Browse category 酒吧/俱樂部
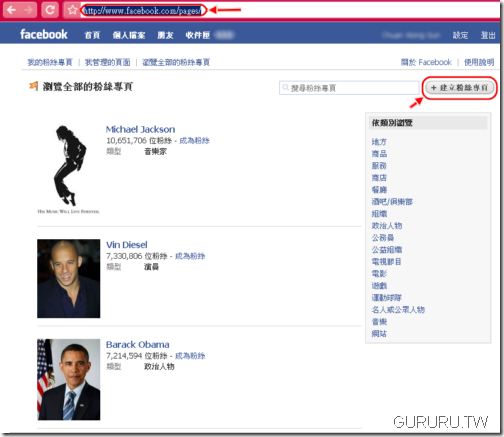Screen dimensions: 504x437 392,202
